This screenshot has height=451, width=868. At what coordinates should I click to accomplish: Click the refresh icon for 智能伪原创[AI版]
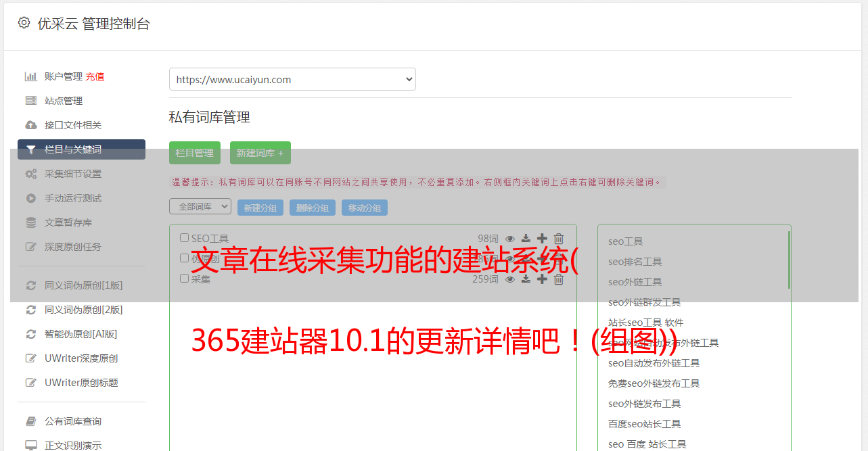tap(30, 334)
